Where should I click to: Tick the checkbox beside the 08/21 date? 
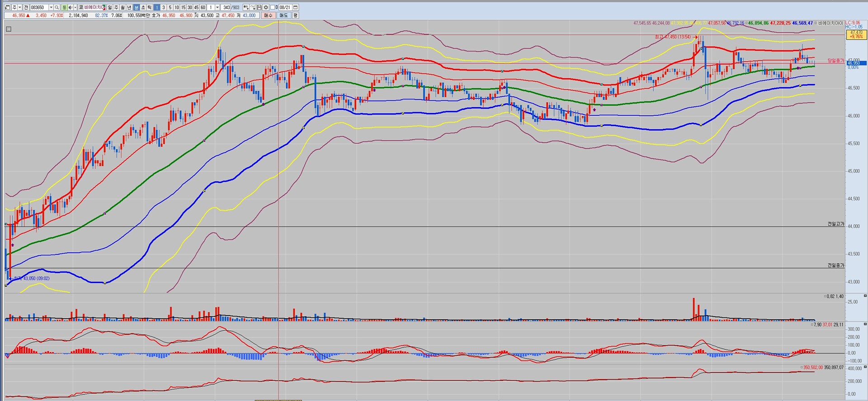point(273,8)
